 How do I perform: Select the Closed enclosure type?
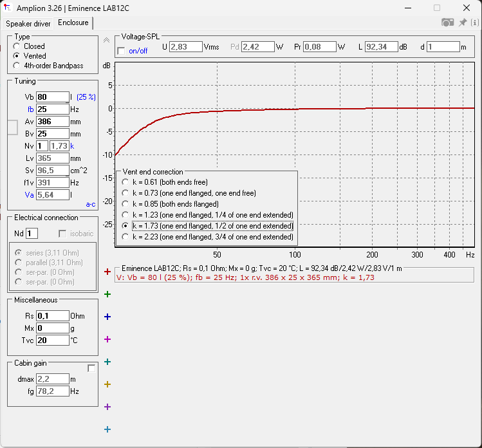coord(30,46)
